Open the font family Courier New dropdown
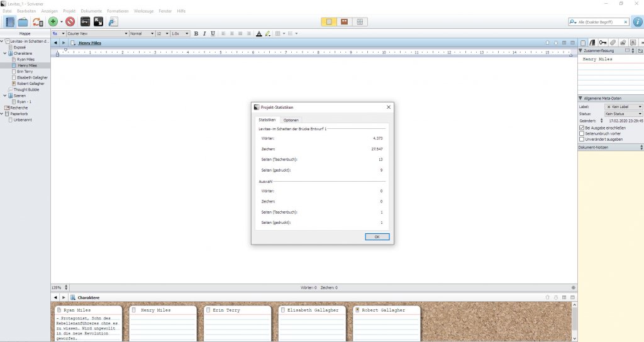This screenshot has height=342, width=644. pos(97,34)
